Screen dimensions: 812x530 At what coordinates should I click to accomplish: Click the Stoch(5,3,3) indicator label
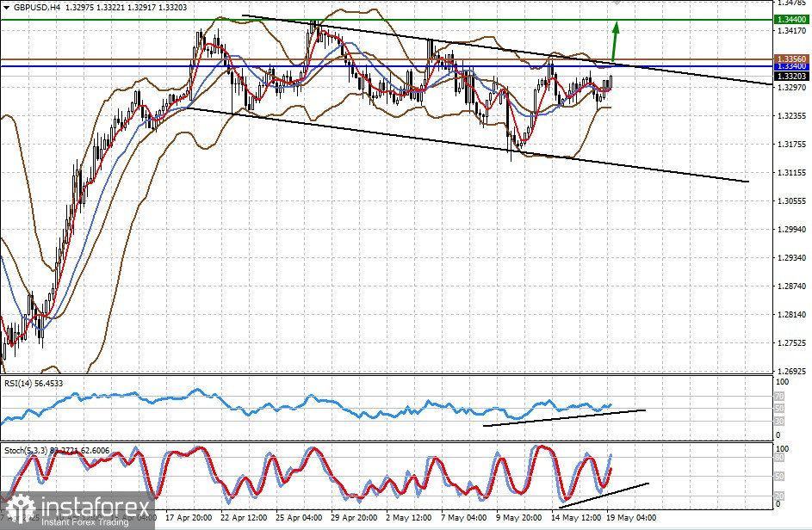[57, 451]
